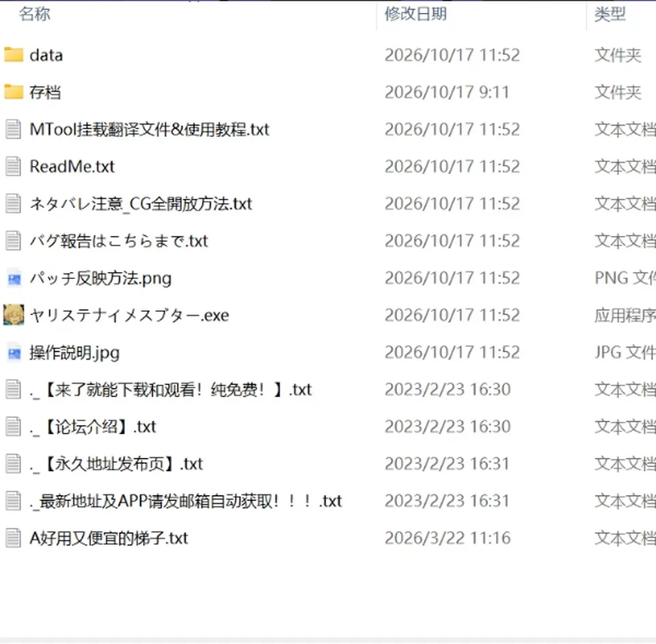Screen dimensions: 656x644
Task: Click the 2026/10/17 9:11 date of 存档
Action: tap(447, 92)
